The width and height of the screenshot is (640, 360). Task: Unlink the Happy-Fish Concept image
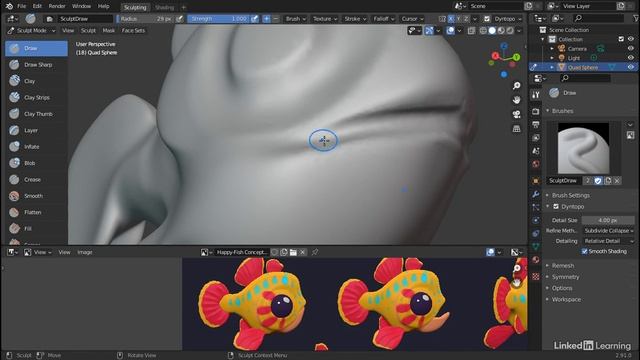(302, 252)
